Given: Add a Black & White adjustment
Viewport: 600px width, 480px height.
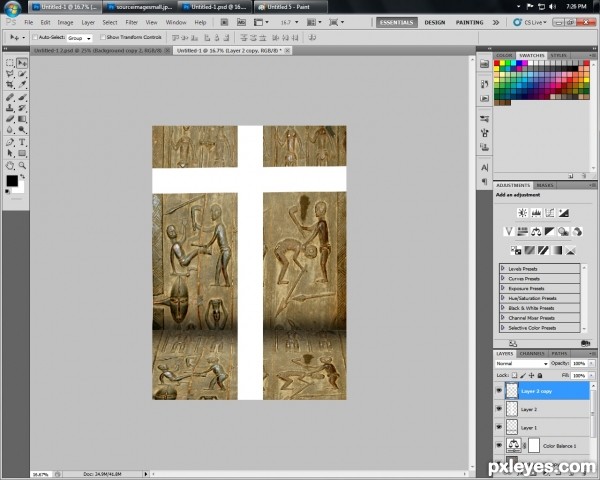Looking at the screenshot, I should (549, 231).
